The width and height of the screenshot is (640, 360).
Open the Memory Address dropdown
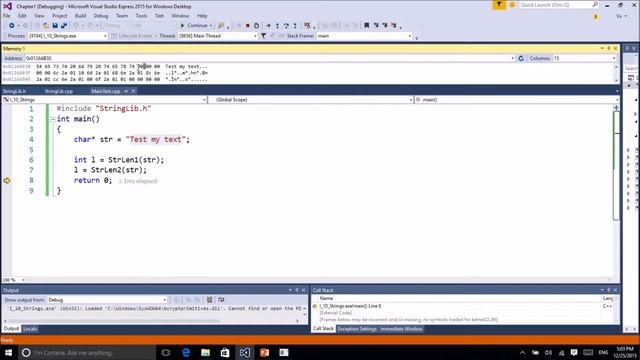513,58
